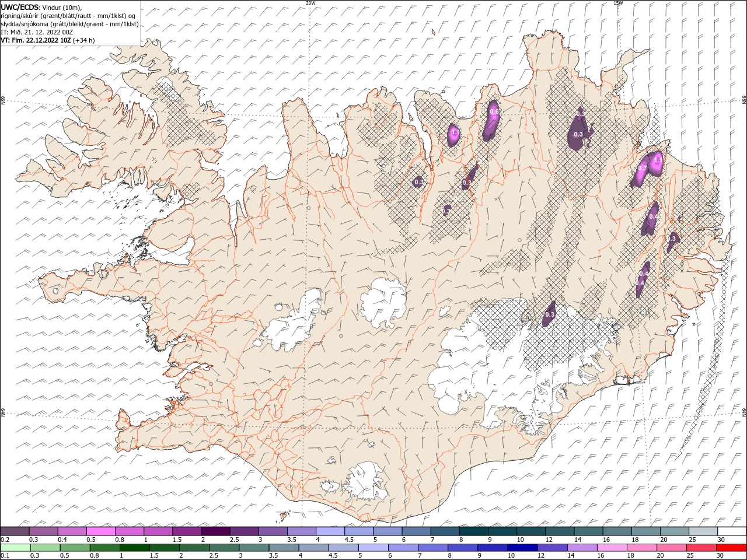Click the pink swatch labeled 18 in bottom legend
747x560 pixels.
click(642, 548)
